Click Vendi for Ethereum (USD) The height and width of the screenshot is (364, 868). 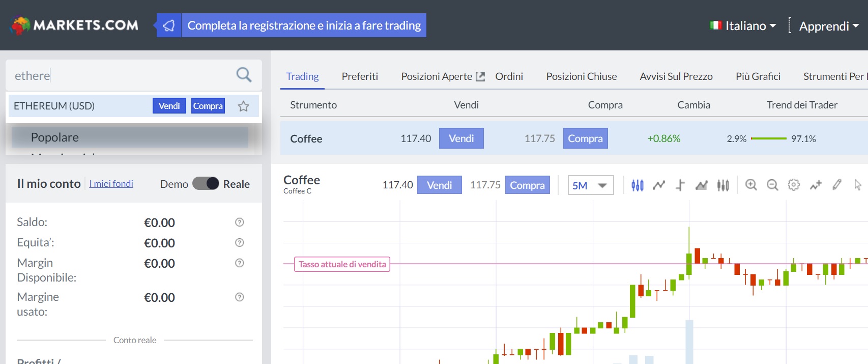click(x=169, y=106)
